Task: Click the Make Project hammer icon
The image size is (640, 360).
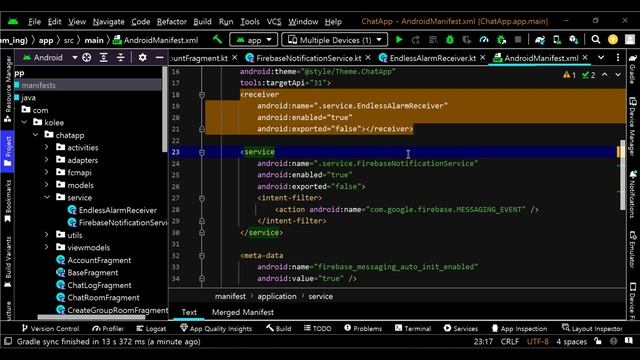Action: tap(218, 40)
